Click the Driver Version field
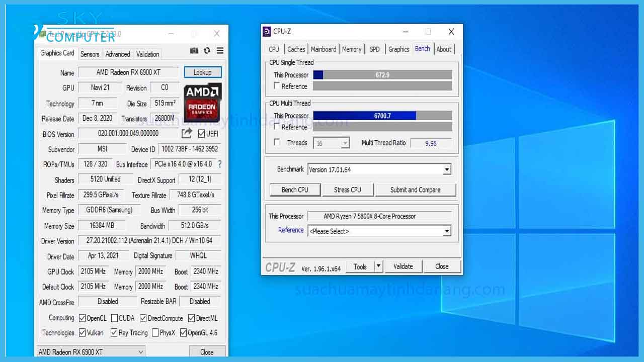This screenshot has height=362, width=644. [149, 240]
